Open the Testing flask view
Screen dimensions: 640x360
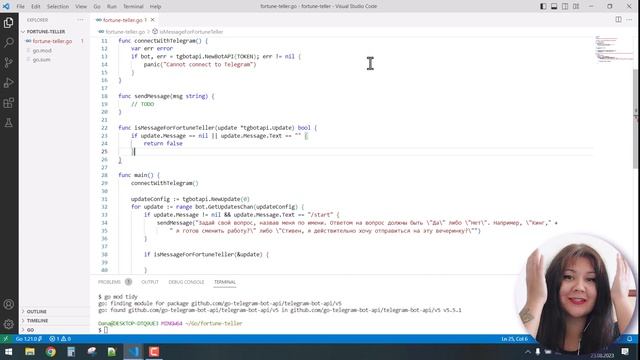tap(9, 122)
